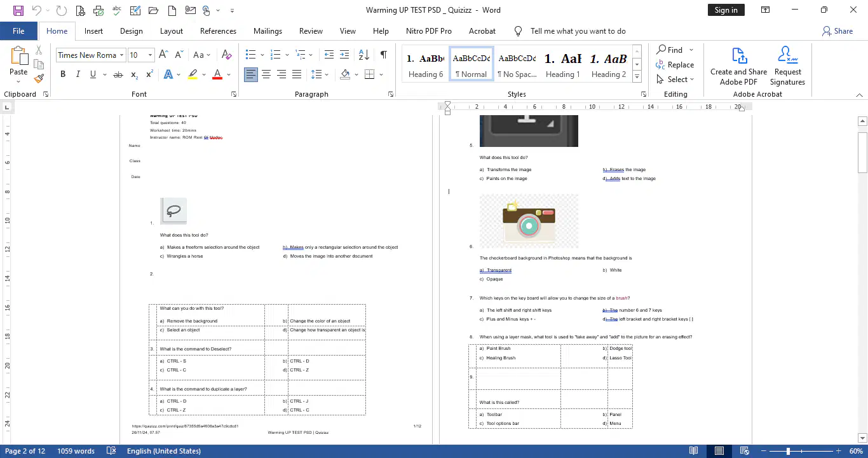Apply the No Spacing style
The height and width of the screenshot is (458, 868).
[x=517, y=64]
